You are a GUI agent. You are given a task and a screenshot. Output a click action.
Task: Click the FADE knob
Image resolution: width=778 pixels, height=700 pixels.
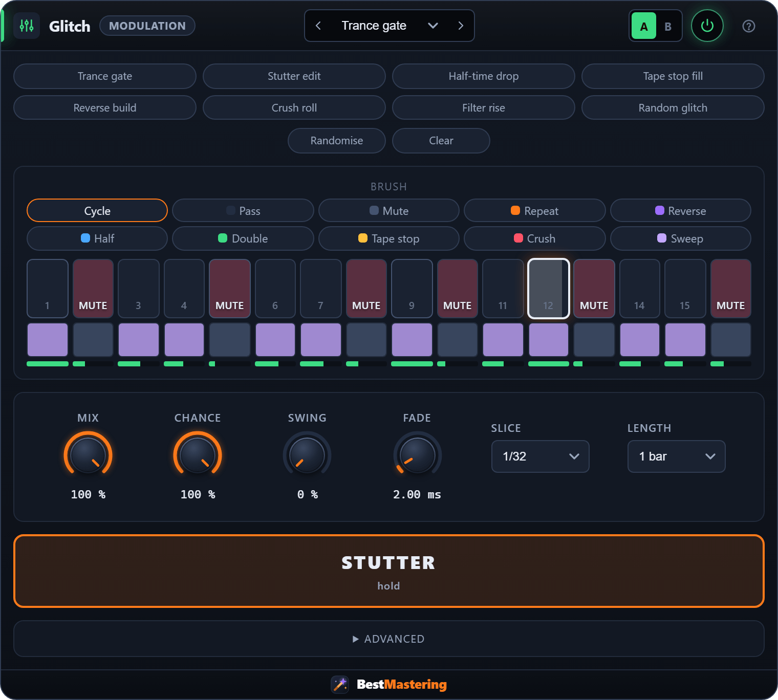[417, 455]
